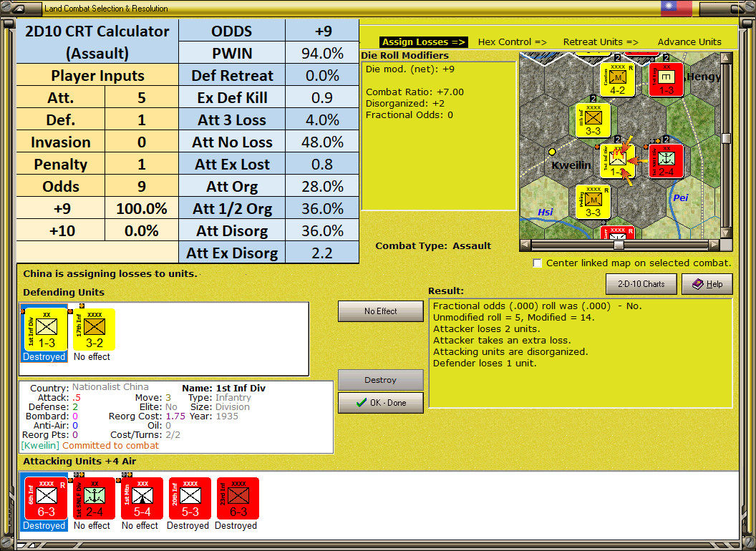Click the Att Ex Disorg 2.2 cell
This screenshot has width=756, height=551.
pos(322,253)
